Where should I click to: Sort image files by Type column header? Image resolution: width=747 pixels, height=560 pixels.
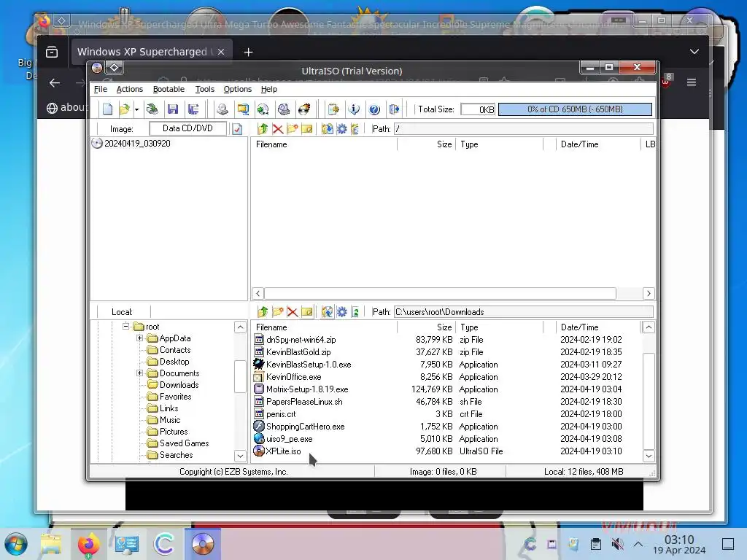[499, 144]
